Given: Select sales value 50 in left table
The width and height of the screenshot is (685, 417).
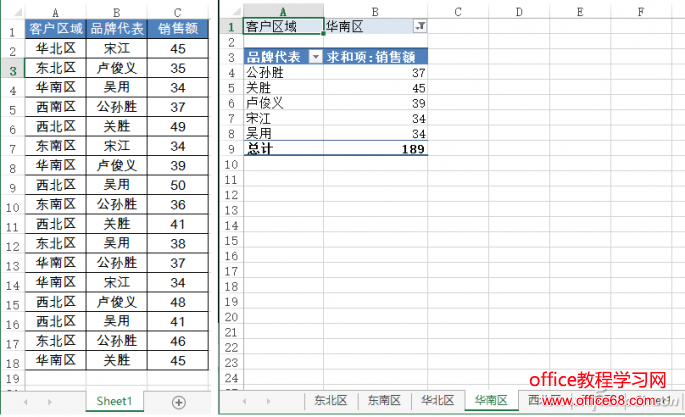Looking at the screenshot, I should (178, 185).
